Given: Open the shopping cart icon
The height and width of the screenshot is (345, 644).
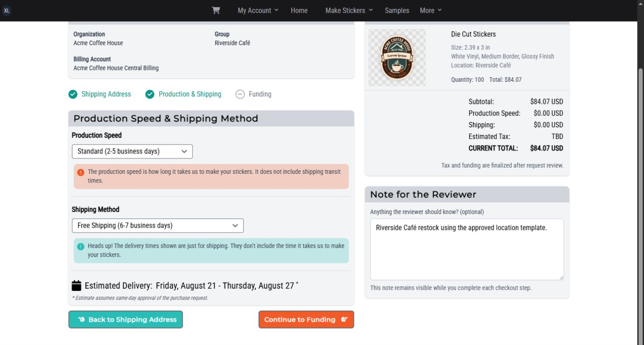Looking at the screenshot, I should coord(216,10).
